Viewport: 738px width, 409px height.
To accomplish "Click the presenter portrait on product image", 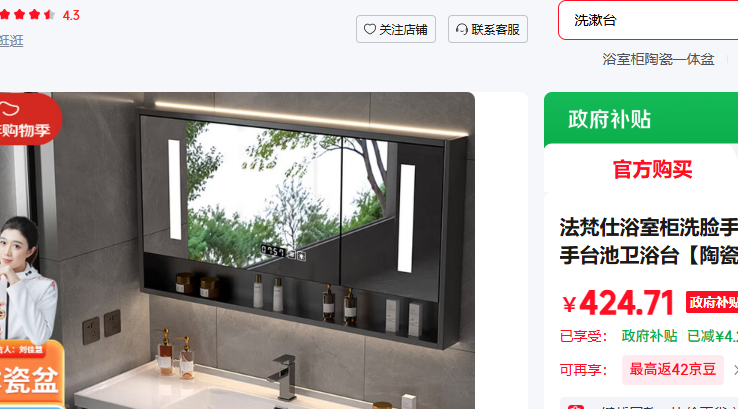I will (x=26, y=278).
